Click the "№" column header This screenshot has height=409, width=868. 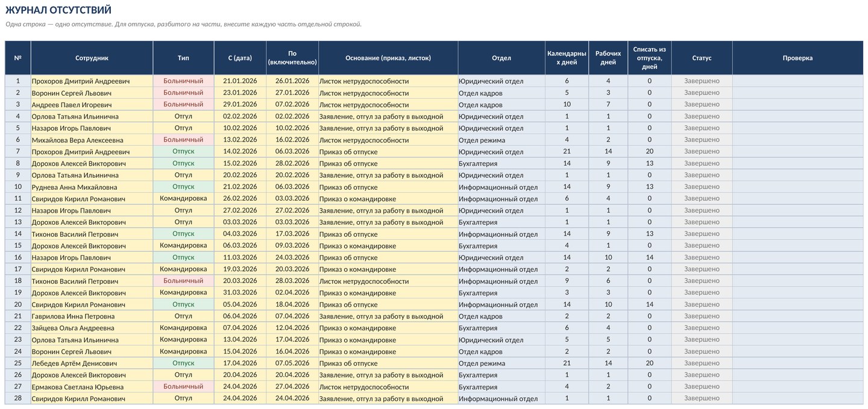coord(17,58)
